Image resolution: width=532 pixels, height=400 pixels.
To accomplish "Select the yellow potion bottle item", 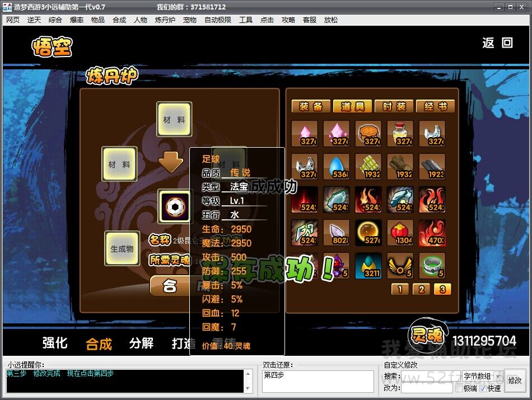I will [400, 134].
